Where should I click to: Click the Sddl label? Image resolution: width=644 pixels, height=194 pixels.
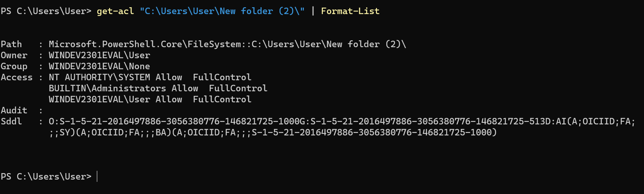(11, 121)
